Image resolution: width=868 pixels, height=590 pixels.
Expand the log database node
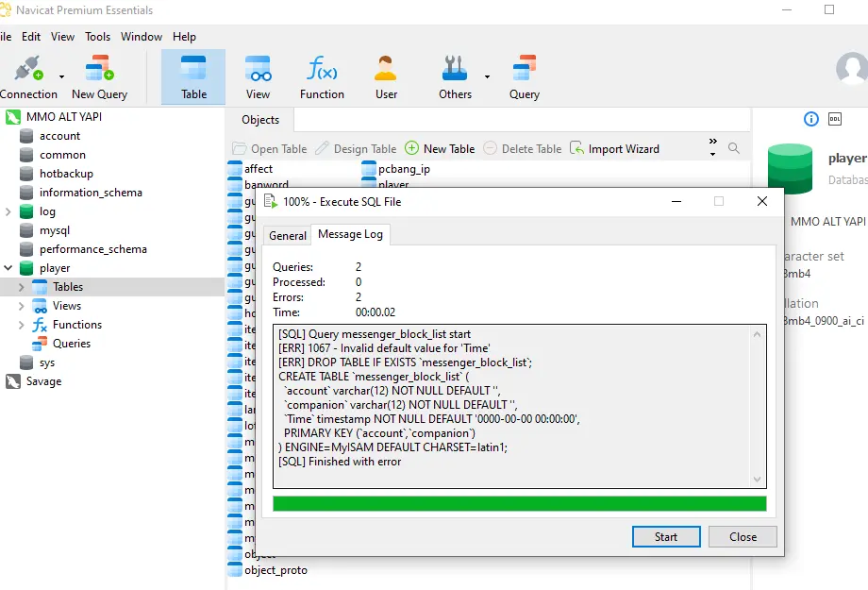coord(8,211)
